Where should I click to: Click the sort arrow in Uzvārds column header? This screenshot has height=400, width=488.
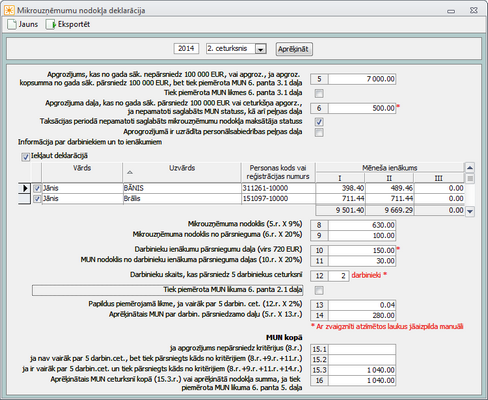click(130, 172)
